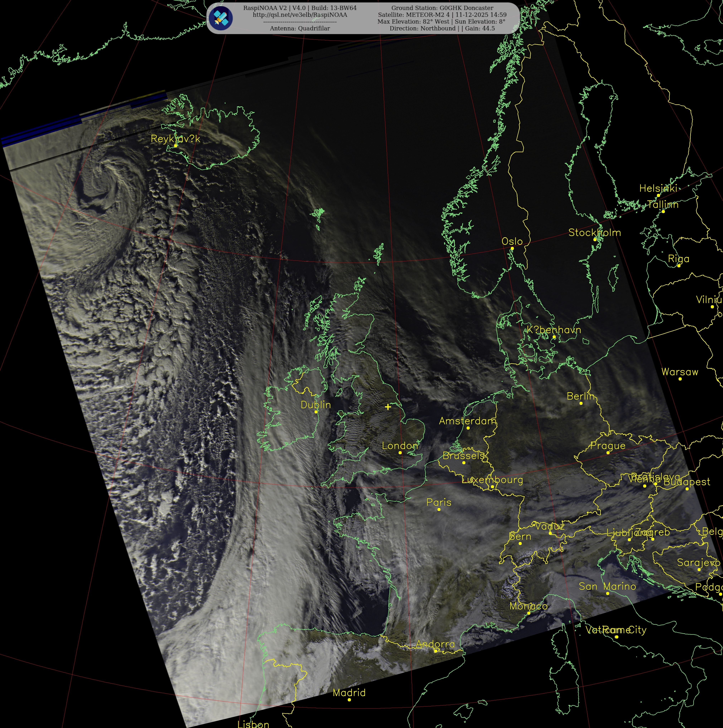Open the qsl.net RaspiNOAA URL text
Viewport: 723px width, 728px height.
[300, 15]
